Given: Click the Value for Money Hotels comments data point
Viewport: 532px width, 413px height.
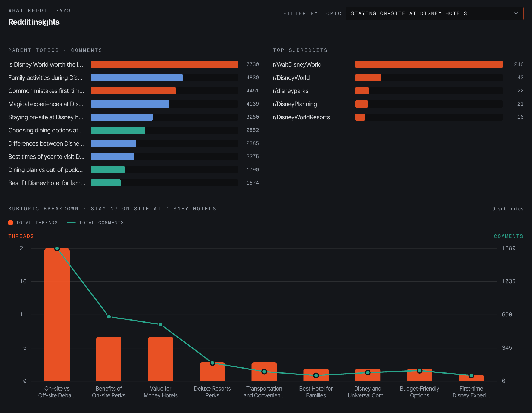Looking at the screenshot, I should pyautogui.click(x=161, y=324).
